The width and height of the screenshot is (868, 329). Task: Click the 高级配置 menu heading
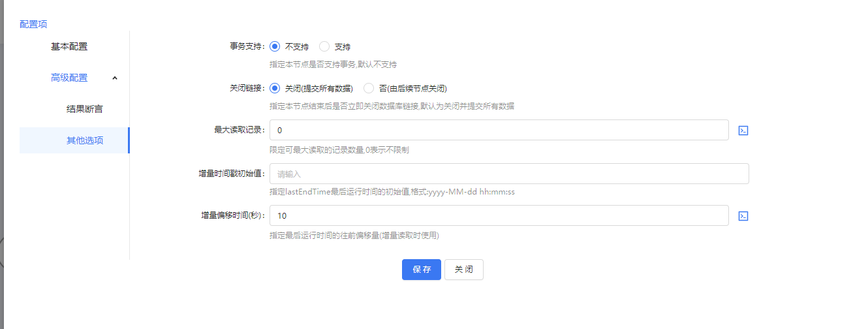point(69,78)
